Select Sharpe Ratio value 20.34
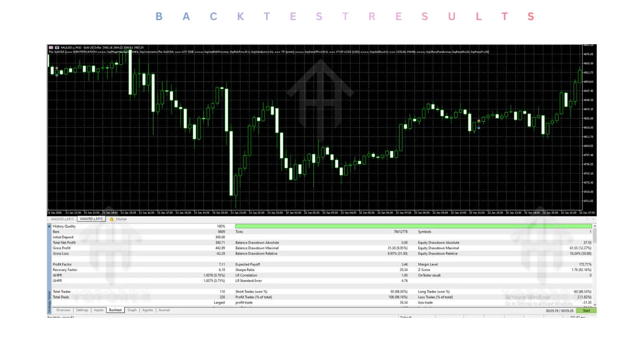Image resolution: width=644 pixels, height=362 pixels. [x=404, y=270]
